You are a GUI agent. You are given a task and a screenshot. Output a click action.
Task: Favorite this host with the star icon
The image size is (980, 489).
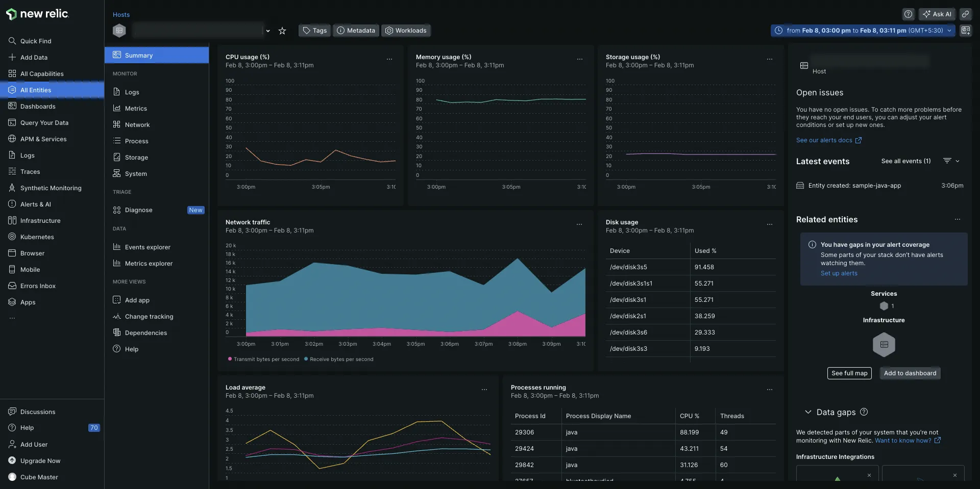282,31
